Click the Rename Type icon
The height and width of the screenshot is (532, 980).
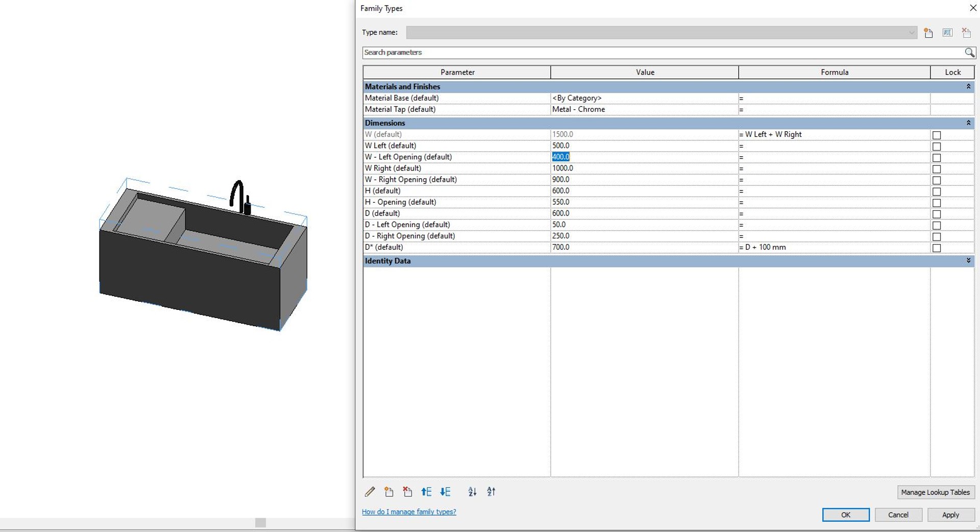[x=947, y=33]
